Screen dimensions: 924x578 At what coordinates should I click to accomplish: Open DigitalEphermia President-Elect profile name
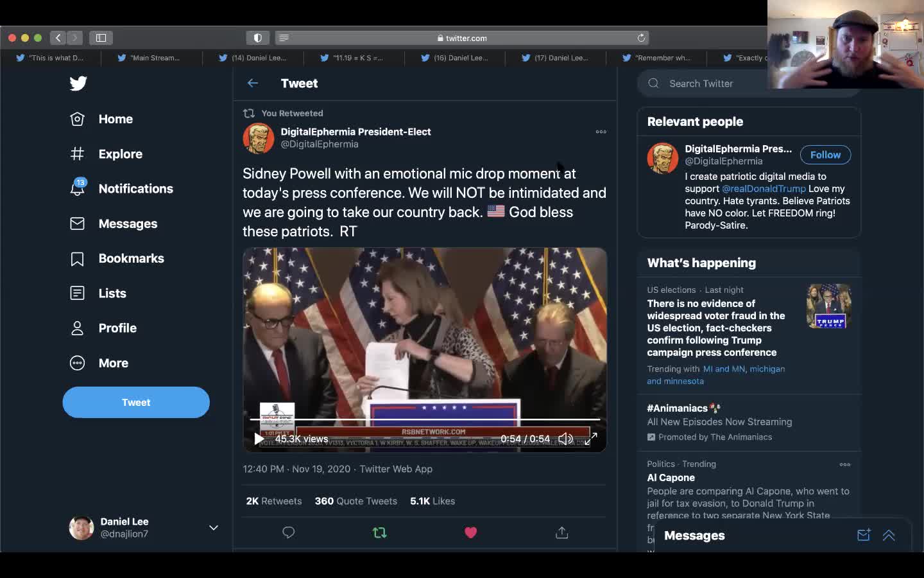click(355, 132)
